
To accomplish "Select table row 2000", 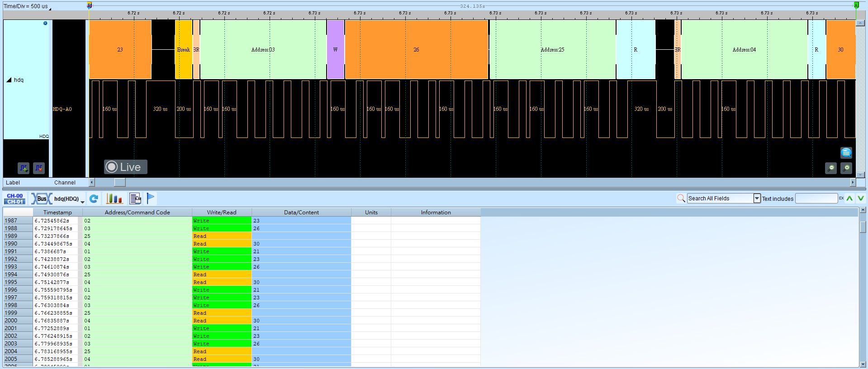I will (242, 321).
